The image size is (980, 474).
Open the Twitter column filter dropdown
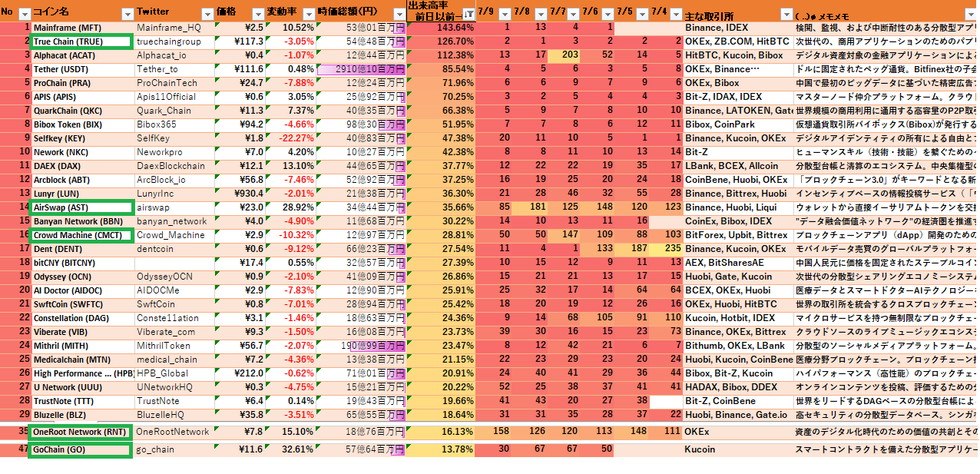[207, 14]
